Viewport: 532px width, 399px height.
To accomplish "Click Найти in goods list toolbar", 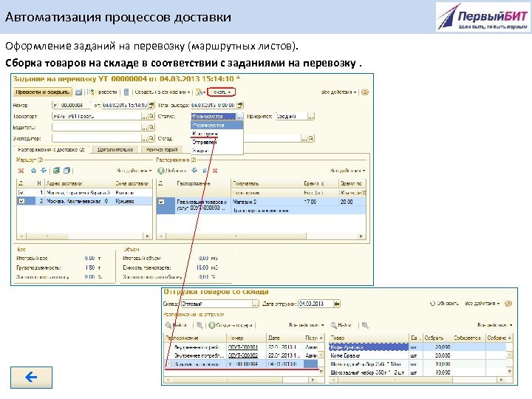I will click(x=341, y=325).
